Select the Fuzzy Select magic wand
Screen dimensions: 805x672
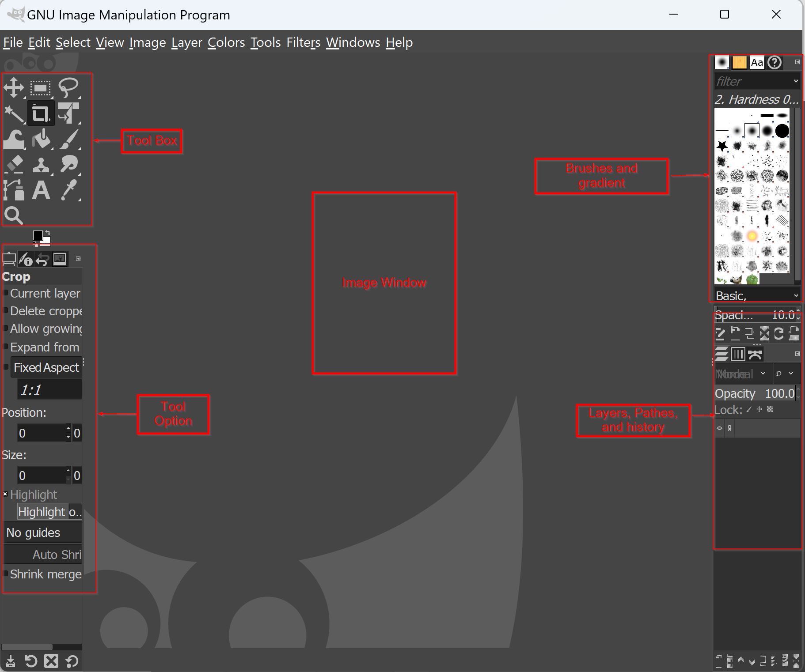(14, 113)
